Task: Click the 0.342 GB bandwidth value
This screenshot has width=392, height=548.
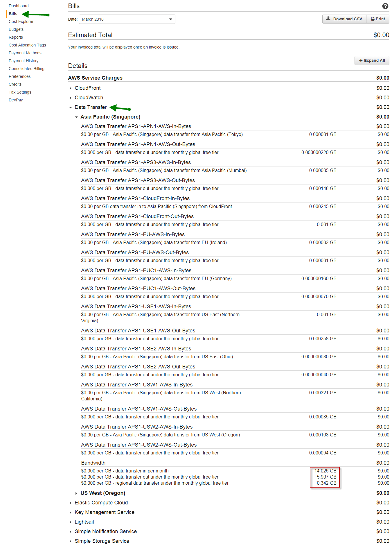Action: (326, 483)
